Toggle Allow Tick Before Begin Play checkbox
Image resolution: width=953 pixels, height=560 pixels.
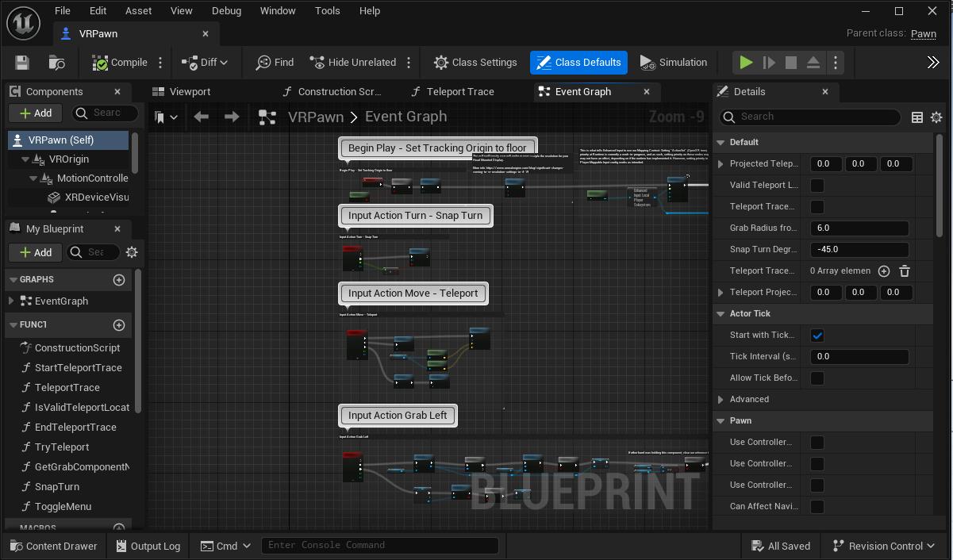(817, 378)
